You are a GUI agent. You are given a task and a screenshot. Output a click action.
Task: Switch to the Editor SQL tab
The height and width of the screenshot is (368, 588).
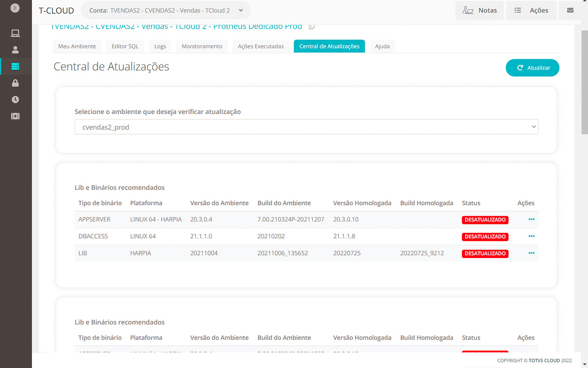tap(125, 46)
